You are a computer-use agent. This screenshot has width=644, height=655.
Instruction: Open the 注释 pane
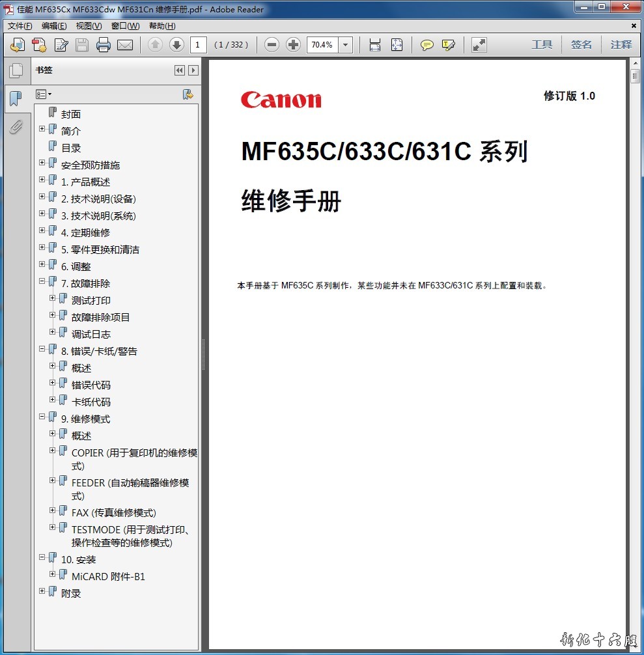coord(621,45)
